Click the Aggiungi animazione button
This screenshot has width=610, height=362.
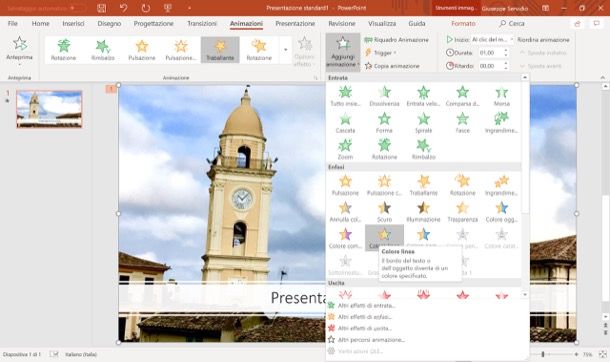click(343, 51)
